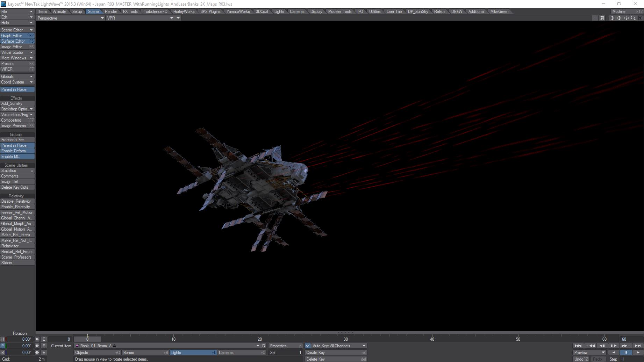Image resolution: width=644 pixels, height=362 pixels.
Task: Open the Preview dropdown menu
Action: 589,353
